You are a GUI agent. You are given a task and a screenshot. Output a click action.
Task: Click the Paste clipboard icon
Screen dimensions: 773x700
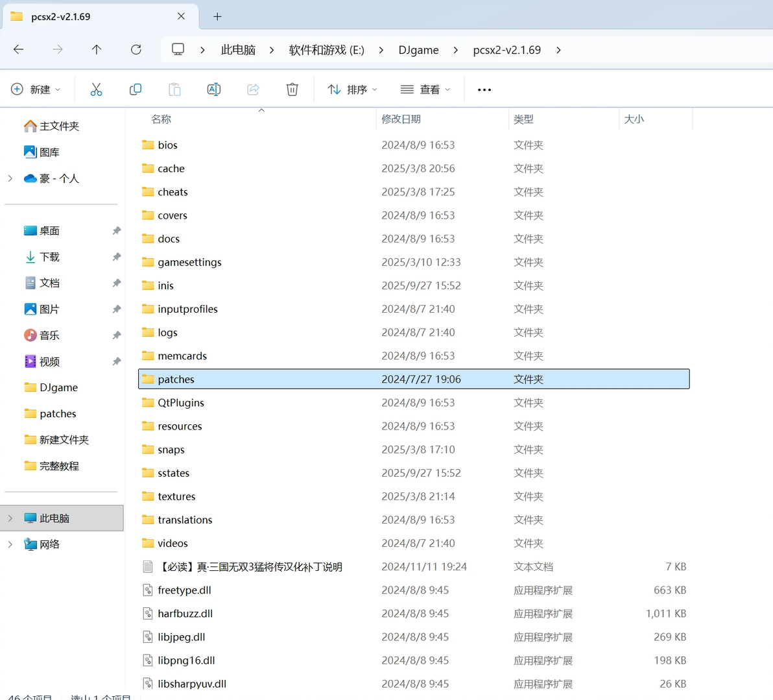[174, 90]
